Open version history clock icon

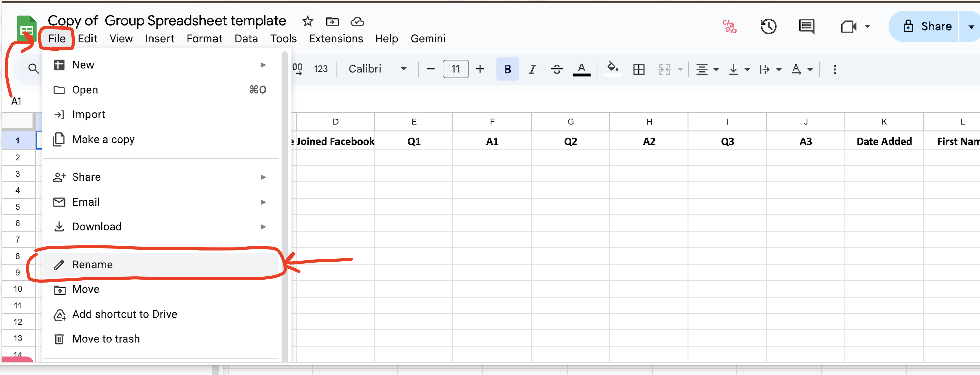768,26
